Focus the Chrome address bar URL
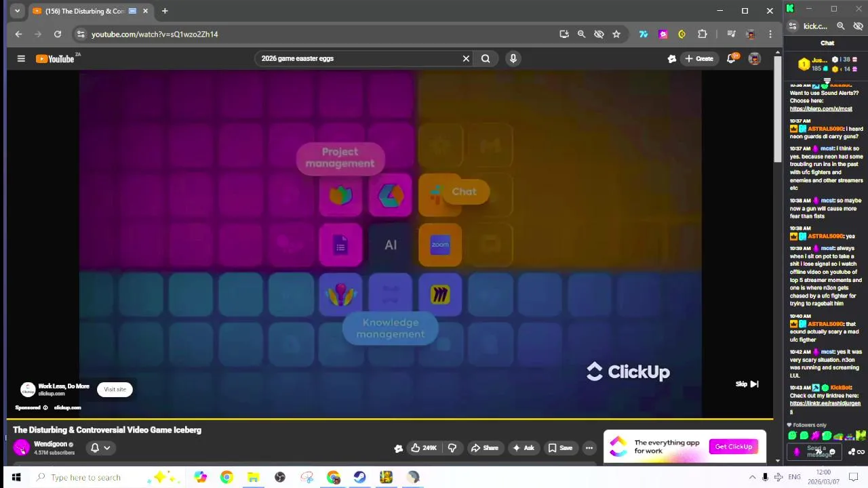The height and width of the screenshot is (488, 868). [x=155, y=34]
